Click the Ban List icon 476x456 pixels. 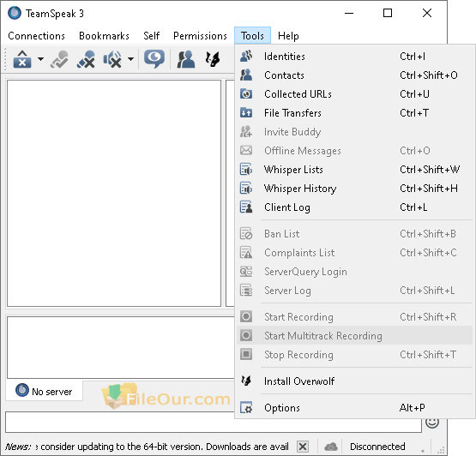coord(246,234)
